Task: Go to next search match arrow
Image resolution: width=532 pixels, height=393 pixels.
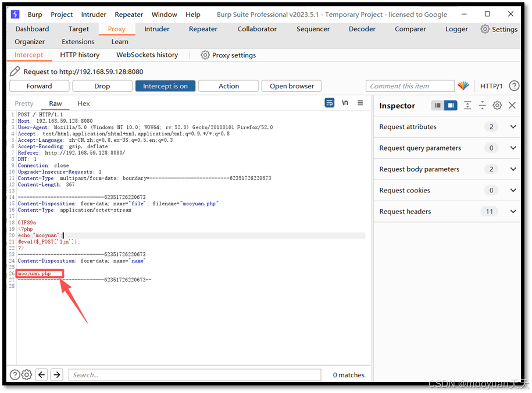Action: 57,374
